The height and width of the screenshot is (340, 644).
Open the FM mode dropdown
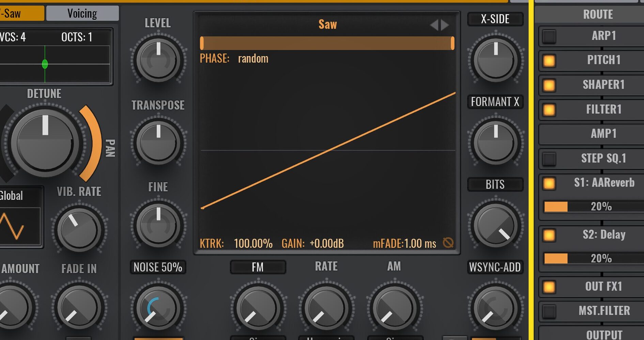(258, 267)
